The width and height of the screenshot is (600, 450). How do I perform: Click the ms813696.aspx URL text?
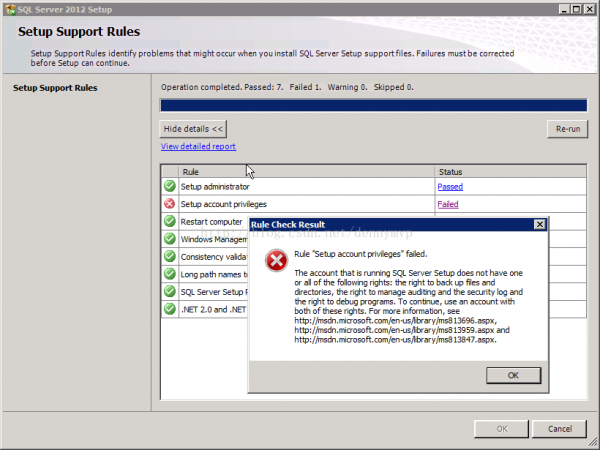point(396,321)
